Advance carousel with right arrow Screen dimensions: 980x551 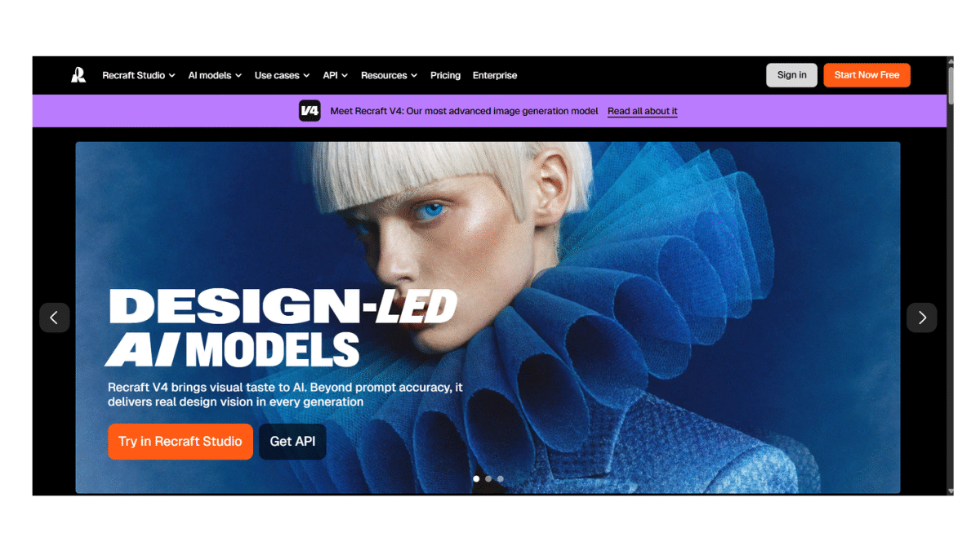(x=922, y=318)
